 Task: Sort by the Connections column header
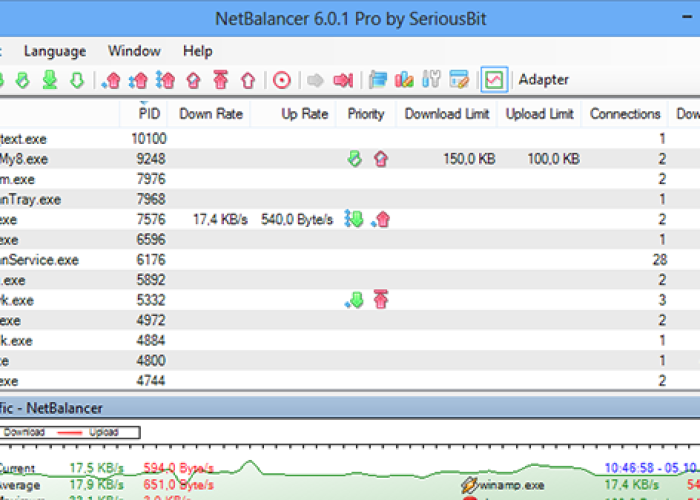pyautogui.click(x=625, y=114)
